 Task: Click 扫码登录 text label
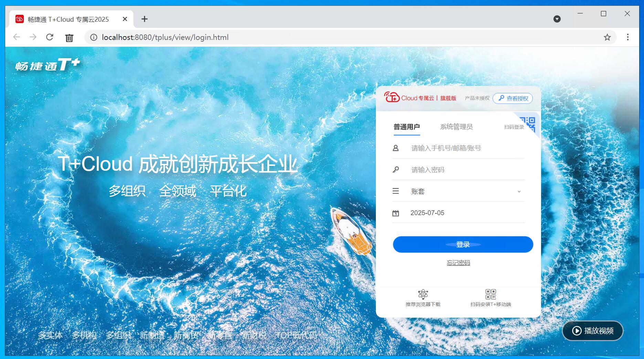514,127
